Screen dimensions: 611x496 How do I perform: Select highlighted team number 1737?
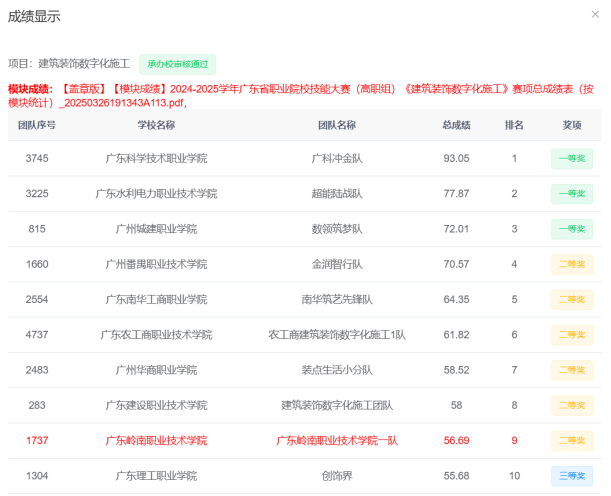pyautogui.click(x=37, y=441)
